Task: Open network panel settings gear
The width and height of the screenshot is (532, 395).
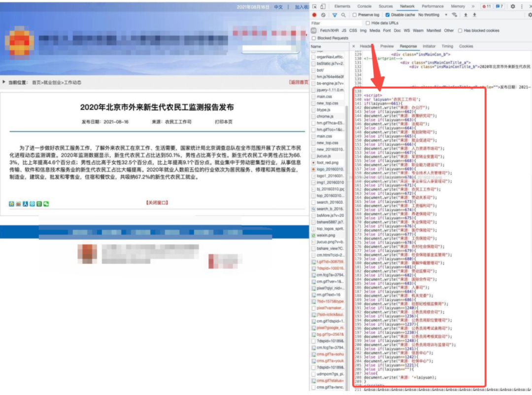Action: [x=530, y=15]
